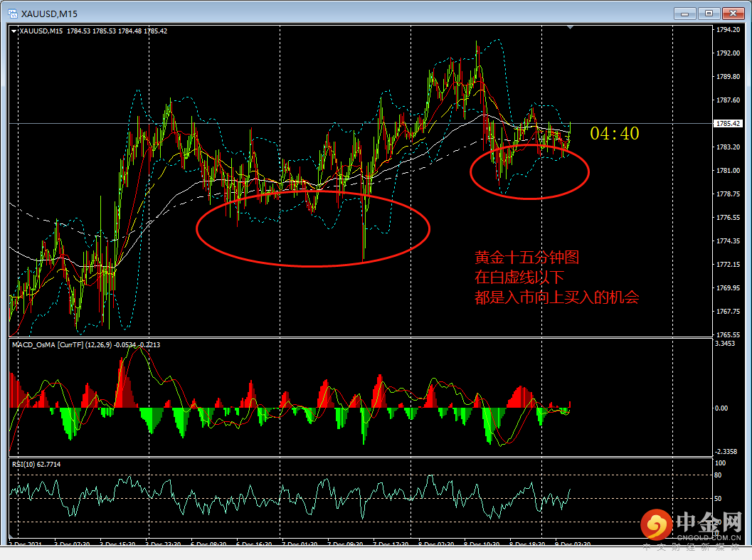The width and height of the screenshot is (752, 560).
Task: Open the triangle menu beside XAUUSD,M15 label
Action: pyautogui.click(x=14, y=31)
